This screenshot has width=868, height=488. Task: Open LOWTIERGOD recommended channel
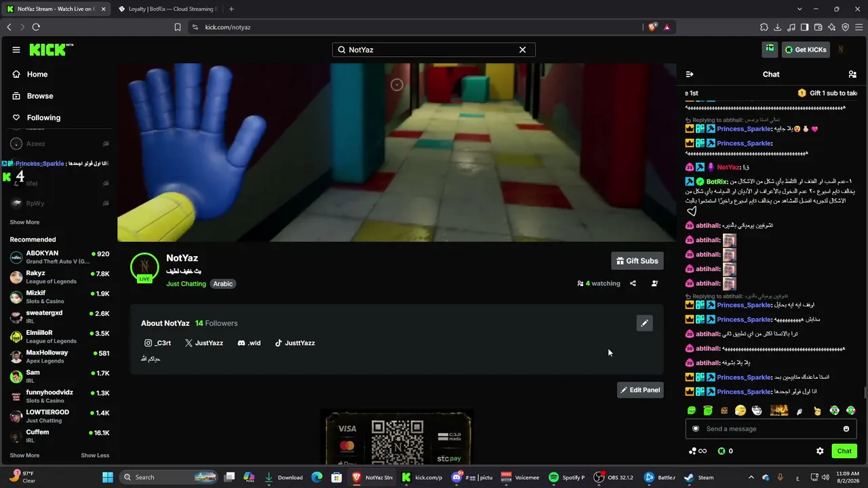[59, 416]
